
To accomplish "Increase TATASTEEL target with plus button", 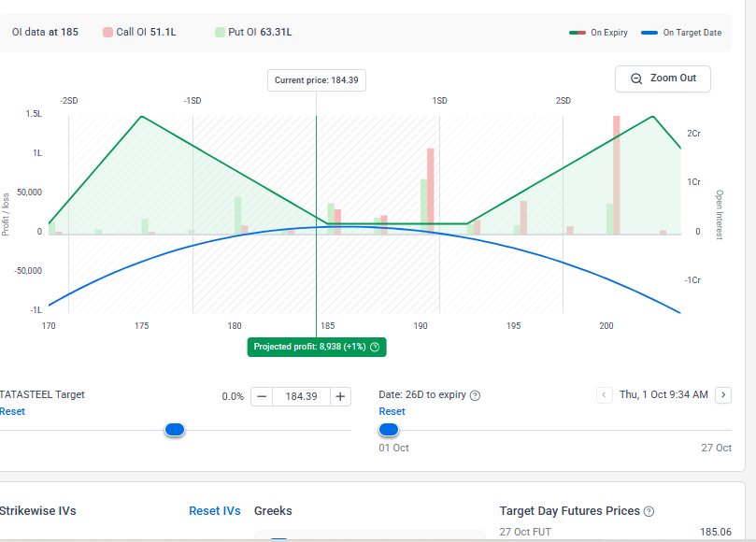I will (x=340, y=396).
